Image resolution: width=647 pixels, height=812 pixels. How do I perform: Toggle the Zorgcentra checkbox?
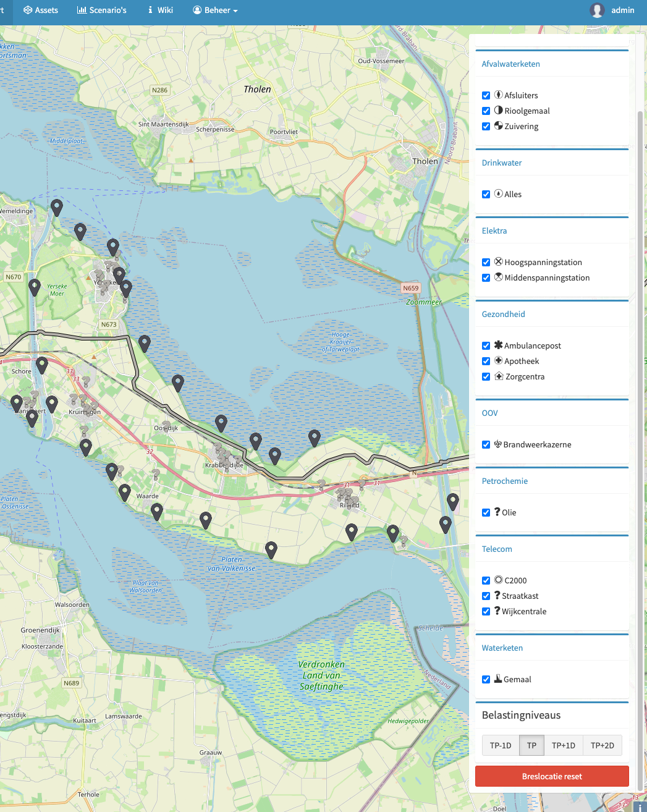click(x=486, y=376)
